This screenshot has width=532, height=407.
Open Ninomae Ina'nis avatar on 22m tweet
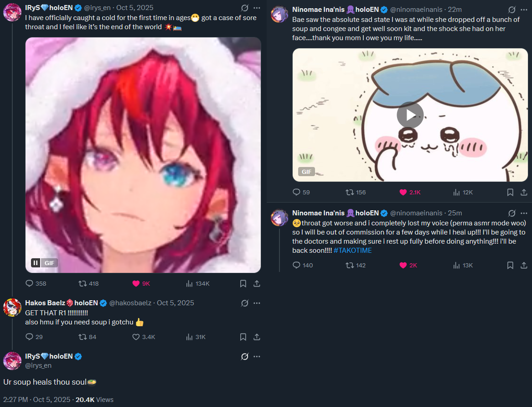point(279,14)
